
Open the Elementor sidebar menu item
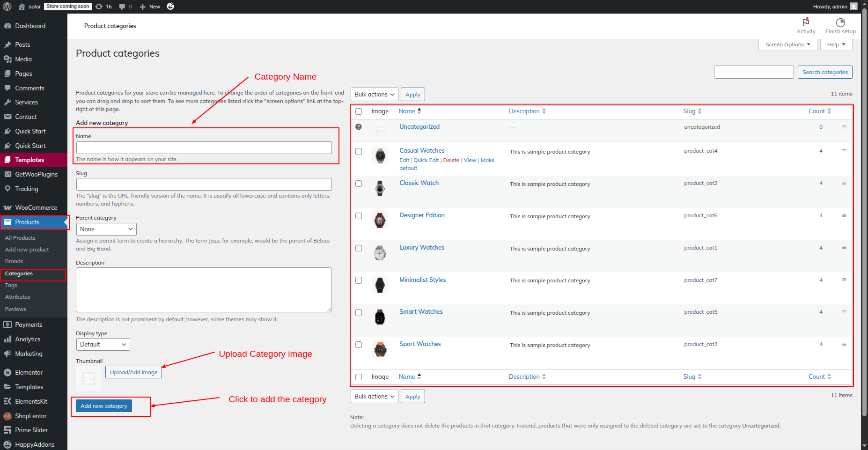29,372
